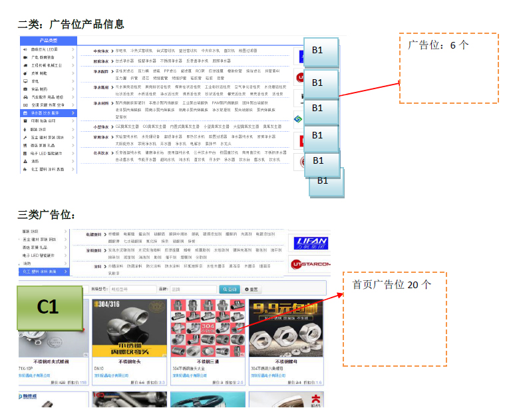Open the 中央净水 category heading
The image size is (507, 420).
click(x=101, y=51)
